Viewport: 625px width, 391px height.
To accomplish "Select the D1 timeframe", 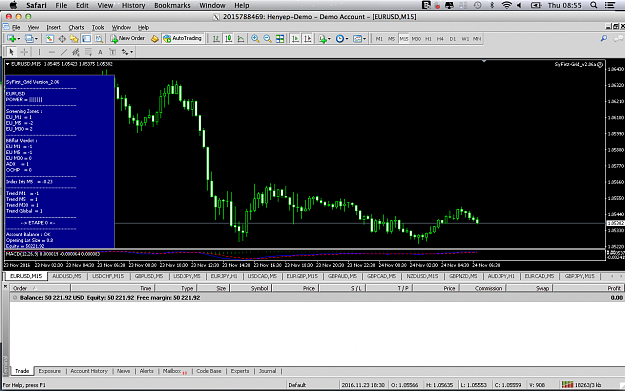I will click(x=453, y=39).
